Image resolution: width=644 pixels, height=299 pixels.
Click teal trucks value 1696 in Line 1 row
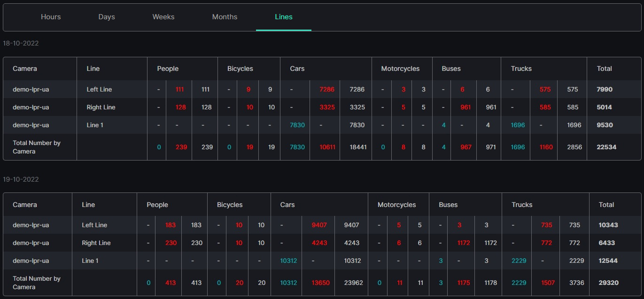[x=518, y=125]
